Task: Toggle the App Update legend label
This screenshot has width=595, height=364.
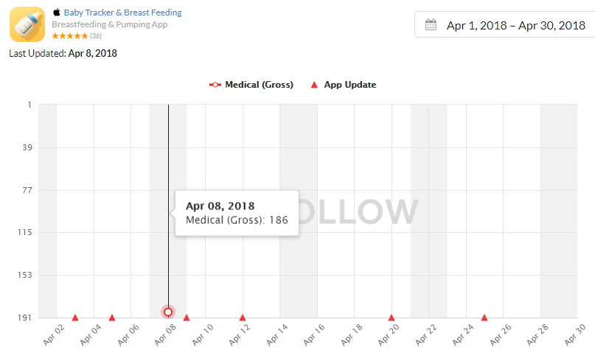Action: [349, 85]
